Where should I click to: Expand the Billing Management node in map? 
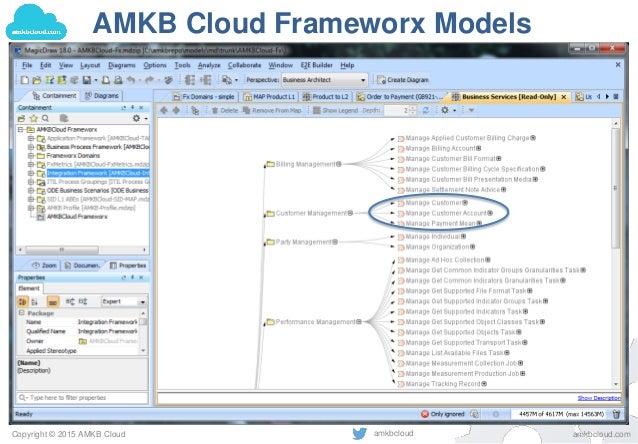(339, 164)
